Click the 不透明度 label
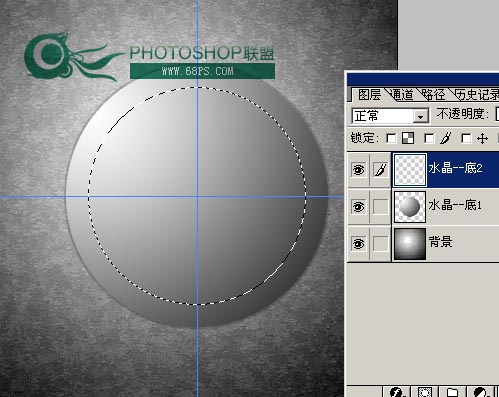 coord(463,114)
